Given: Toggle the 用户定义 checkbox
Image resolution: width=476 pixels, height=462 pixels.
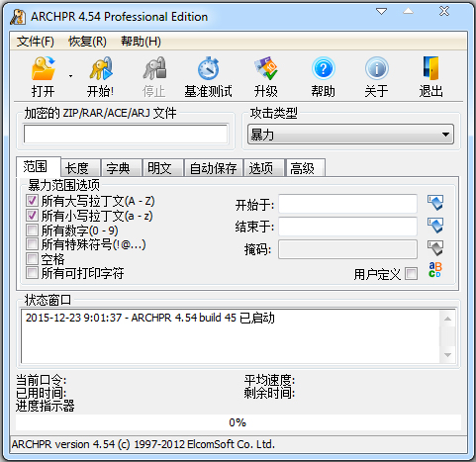Looking at the screenshot, I should (x=411, y=274).
